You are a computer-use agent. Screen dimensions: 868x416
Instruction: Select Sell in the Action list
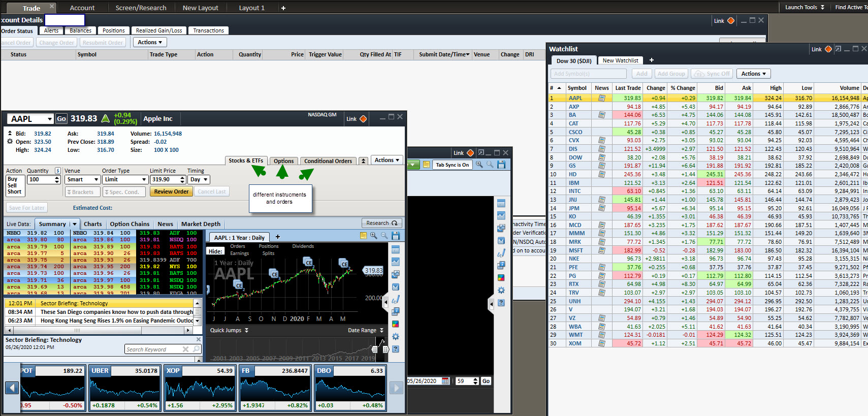coord(12,185)
